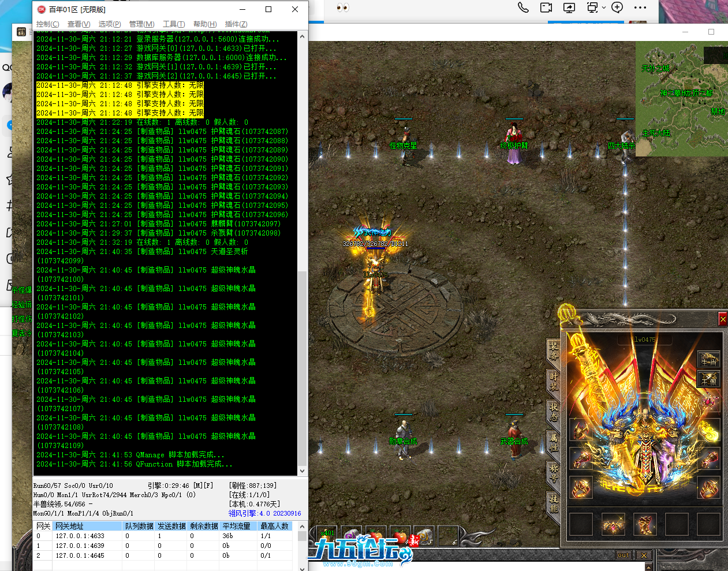Click the 网关地址 column header
Screen dimensions: 728x571
pyautogui.click(x=88, y=526)
